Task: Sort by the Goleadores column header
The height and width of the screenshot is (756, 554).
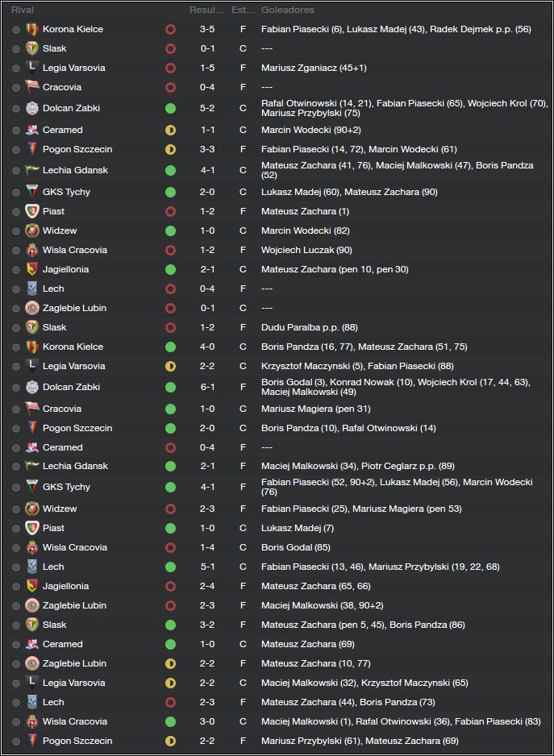Action: [x=288, y=10]
